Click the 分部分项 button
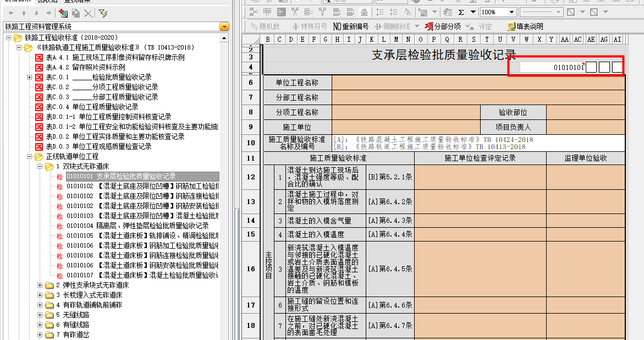 tap(443, 26)
